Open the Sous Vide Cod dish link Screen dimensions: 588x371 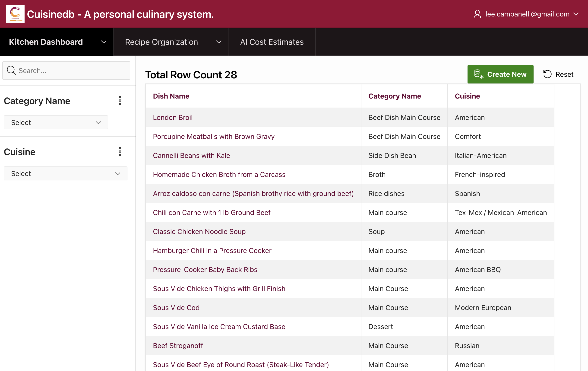176,307
